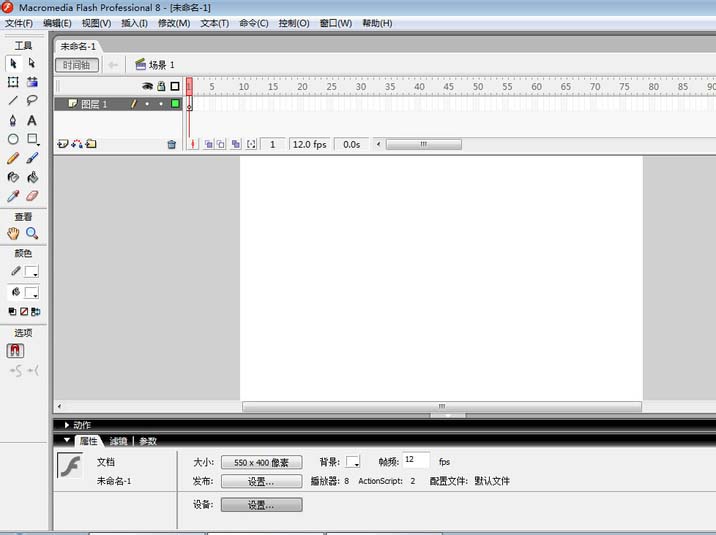Click the 帧频 input field
Image resolution: width=716 pixels, height=535 pixels.
point(416,460)
